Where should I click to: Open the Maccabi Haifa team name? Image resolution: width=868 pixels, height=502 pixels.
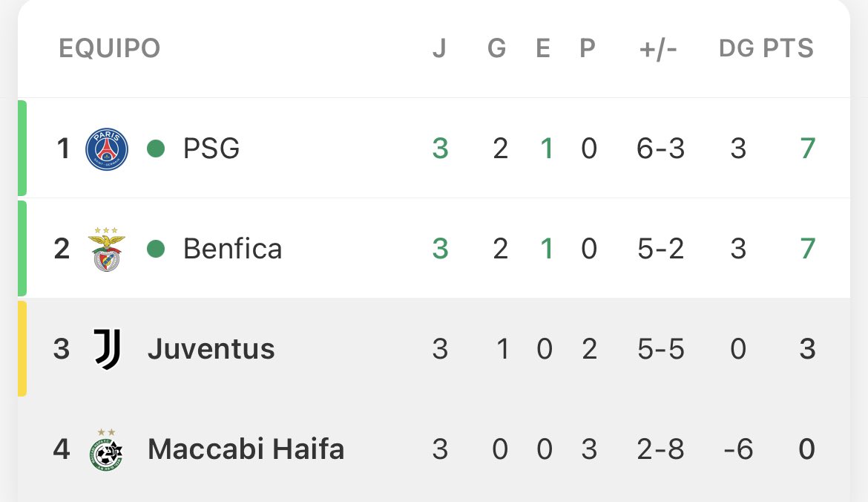coord(246,449)
